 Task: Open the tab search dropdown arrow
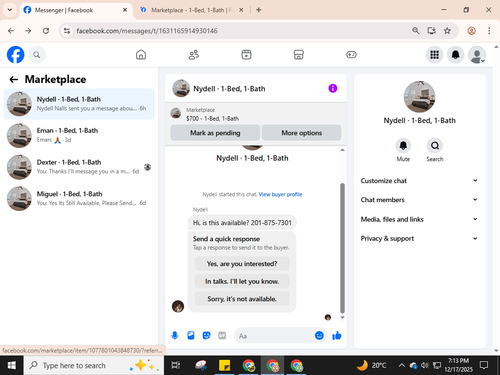[10, 10]
